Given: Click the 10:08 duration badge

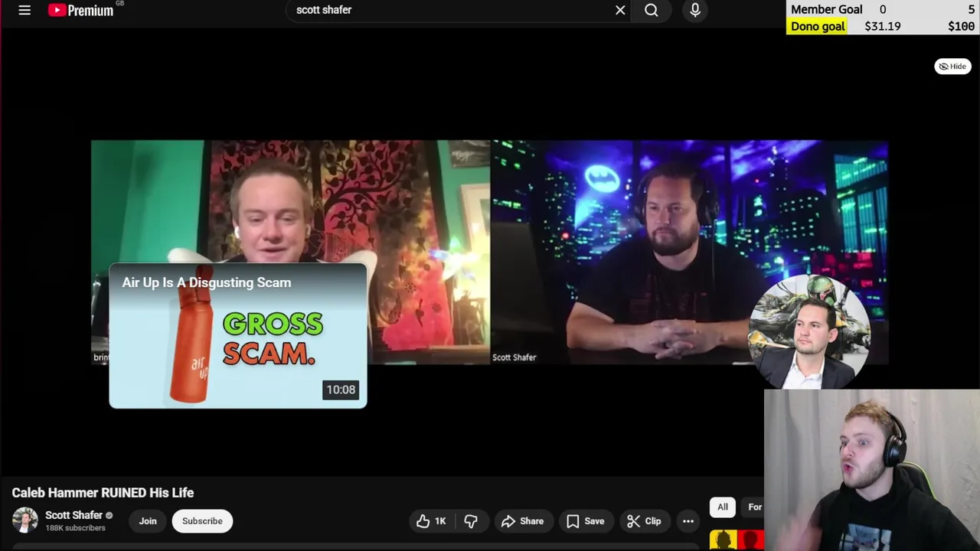Looking at the screenshot, I should [x=341, y=390].
